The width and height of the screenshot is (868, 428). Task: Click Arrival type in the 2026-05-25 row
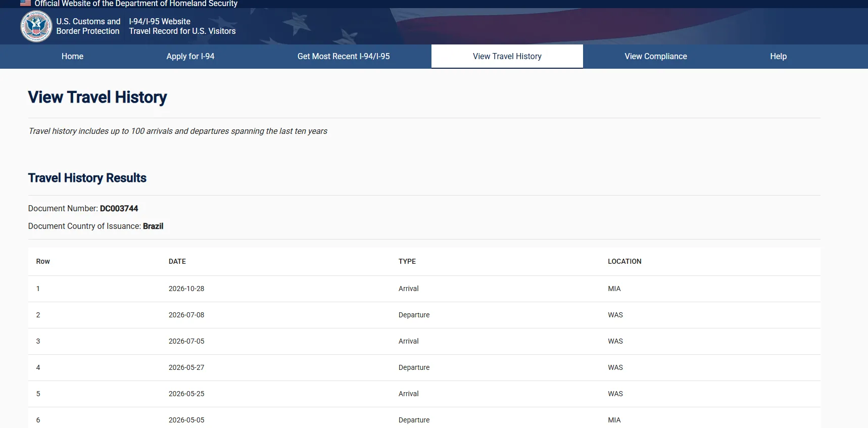click(x=409, y=394)
